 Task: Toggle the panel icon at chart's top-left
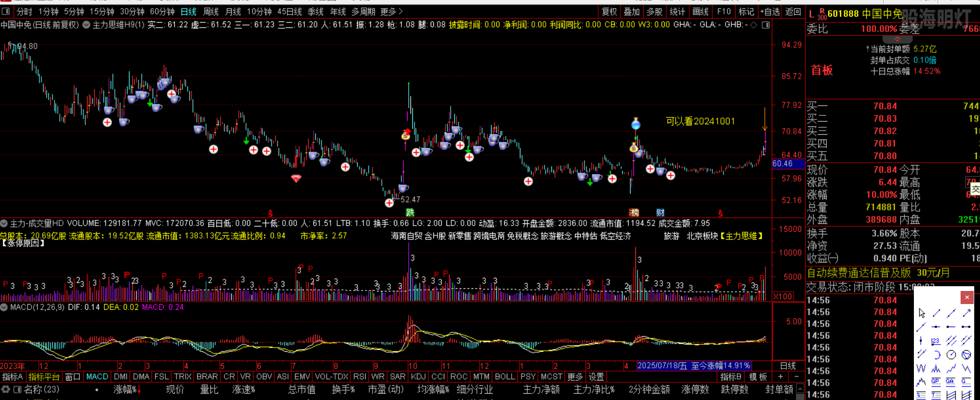tap(6, 12)
